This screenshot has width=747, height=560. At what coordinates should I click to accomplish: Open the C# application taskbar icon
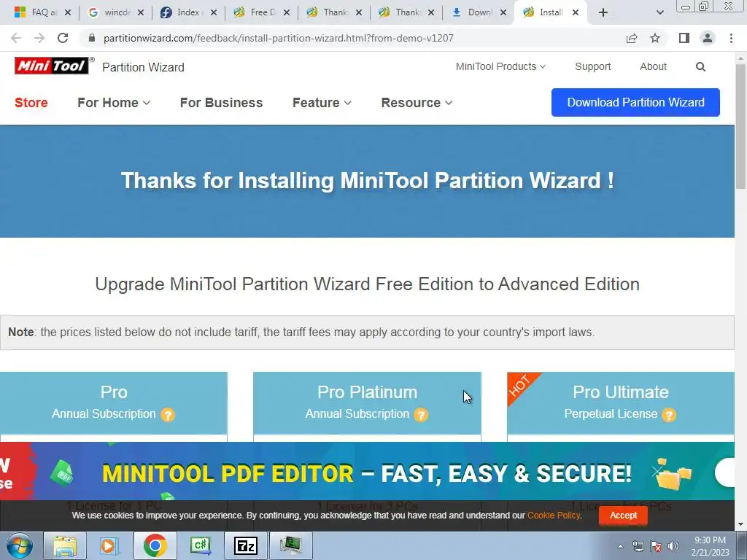pos(201,545)
